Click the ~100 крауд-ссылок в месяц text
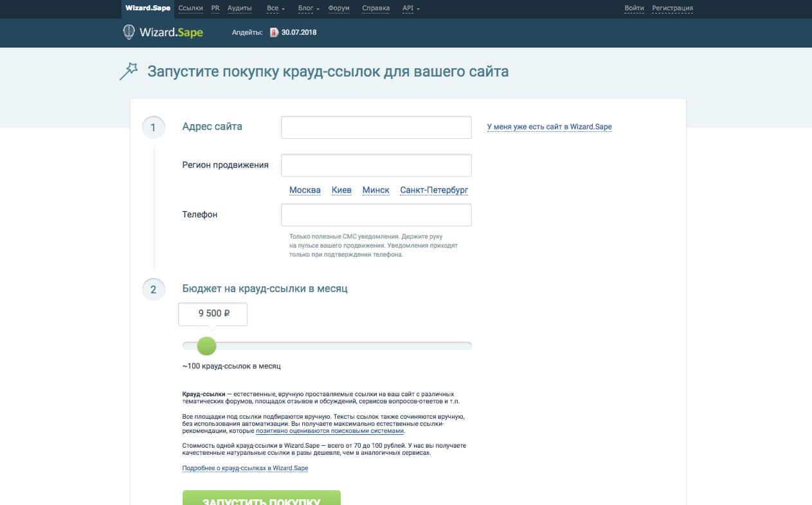Viewport: 812px width, 505px height. pos(231,366)
